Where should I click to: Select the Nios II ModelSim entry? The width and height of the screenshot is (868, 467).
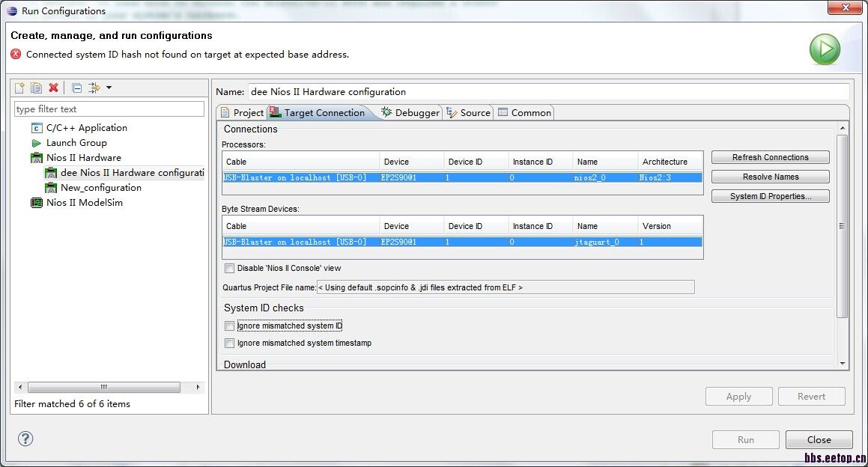pyautogui.click(x=84, y=203)
